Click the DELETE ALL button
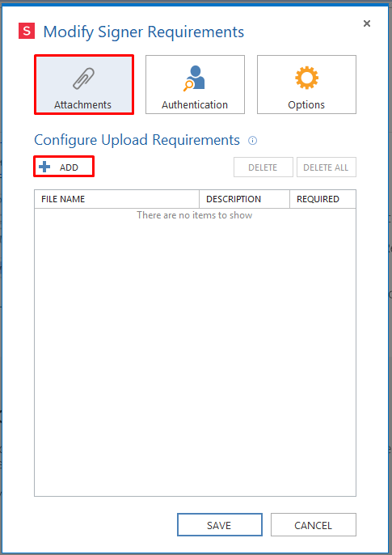 pyautogui.click(x=327, y=167)
